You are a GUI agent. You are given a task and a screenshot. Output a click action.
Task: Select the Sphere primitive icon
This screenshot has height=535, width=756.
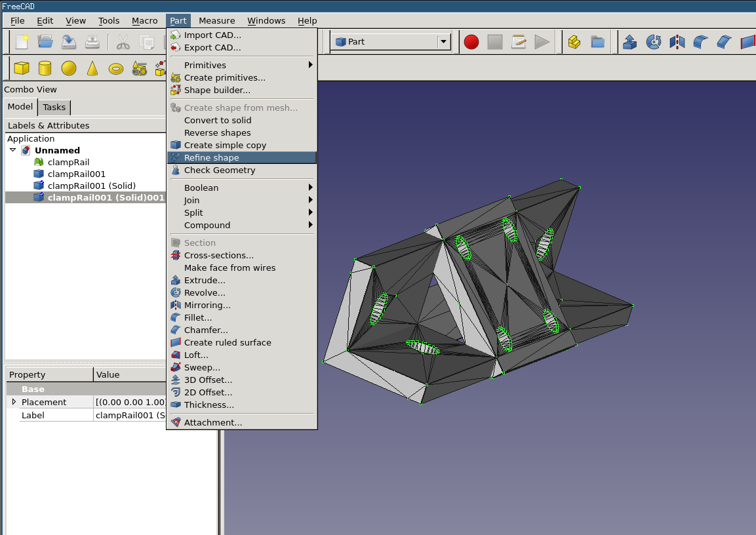click(69, 68)
